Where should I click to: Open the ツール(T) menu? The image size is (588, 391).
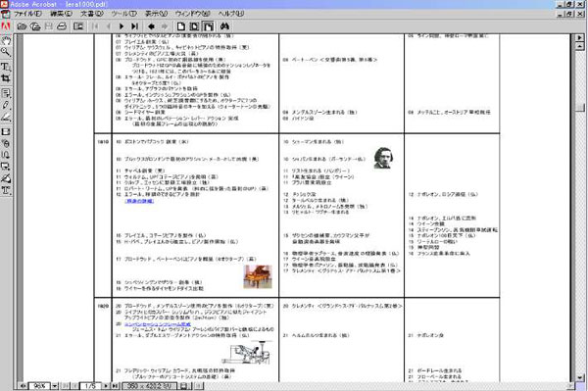pyautogui.click(x=124, y=14)
